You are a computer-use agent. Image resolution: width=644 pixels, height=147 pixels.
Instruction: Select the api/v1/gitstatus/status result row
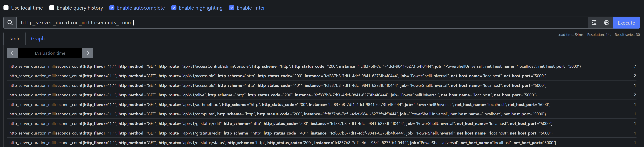tap(283, 143)
